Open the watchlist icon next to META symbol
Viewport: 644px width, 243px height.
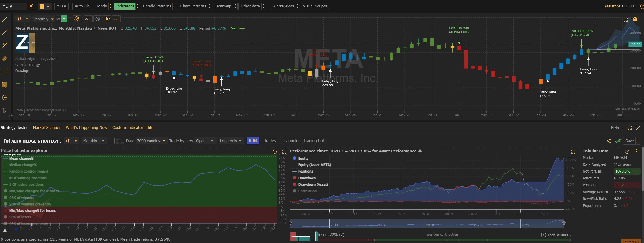[31, 6]
